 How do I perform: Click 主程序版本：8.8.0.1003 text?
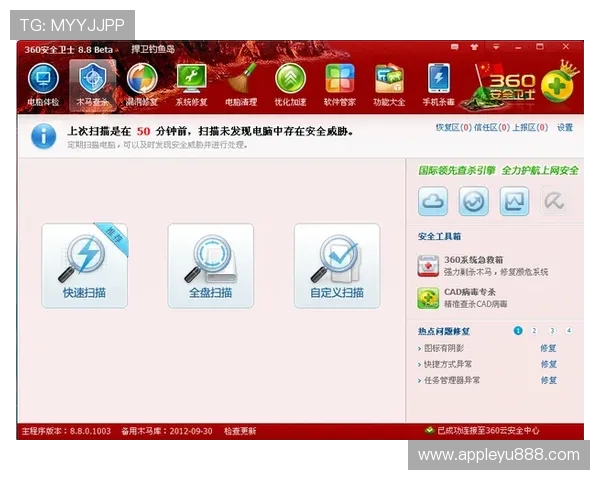tap(66, 431)
